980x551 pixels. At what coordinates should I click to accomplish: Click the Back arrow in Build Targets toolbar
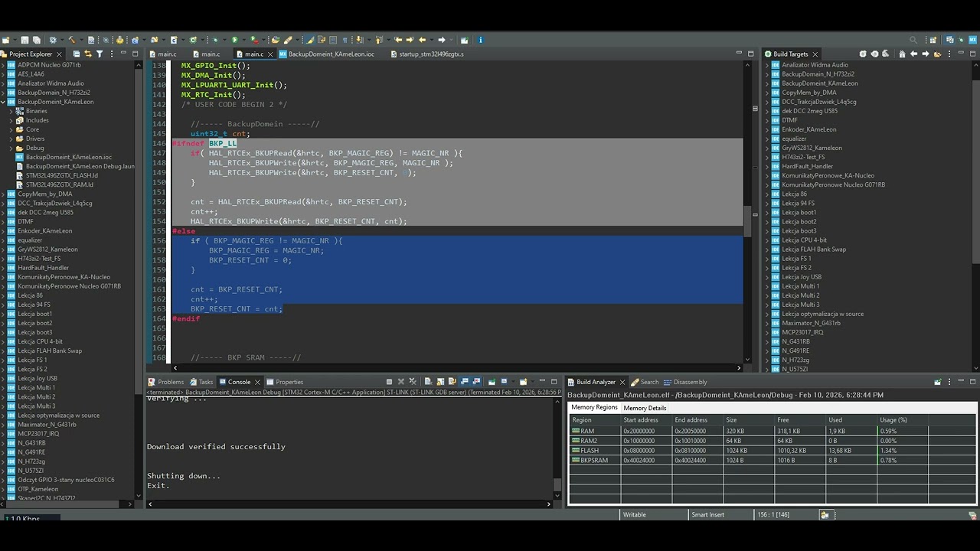click(914, 54)
